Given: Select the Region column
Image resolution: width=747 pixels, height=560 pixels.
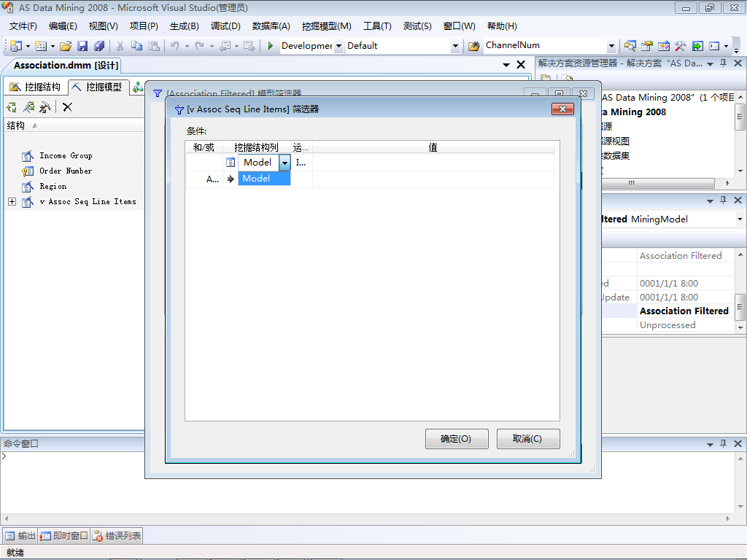Looking at the screenshot, I should click(x=53, y=186).
